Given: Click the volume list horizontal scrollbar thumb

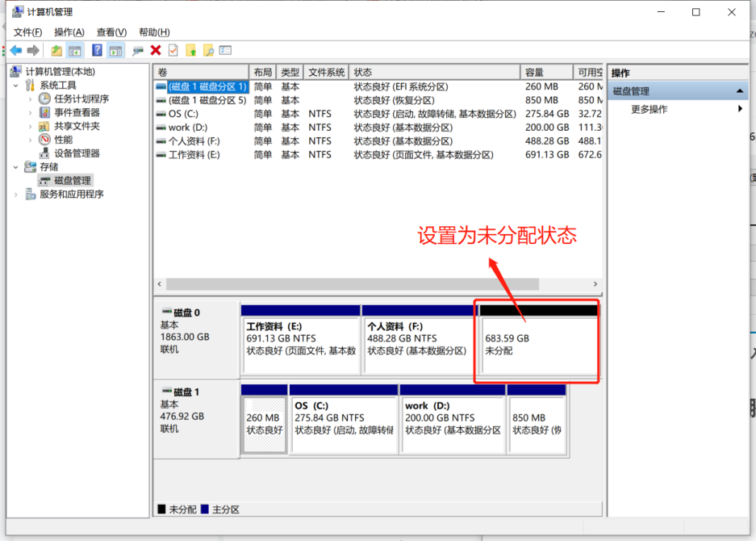Looking at the screenshot, I should (353, 284).
